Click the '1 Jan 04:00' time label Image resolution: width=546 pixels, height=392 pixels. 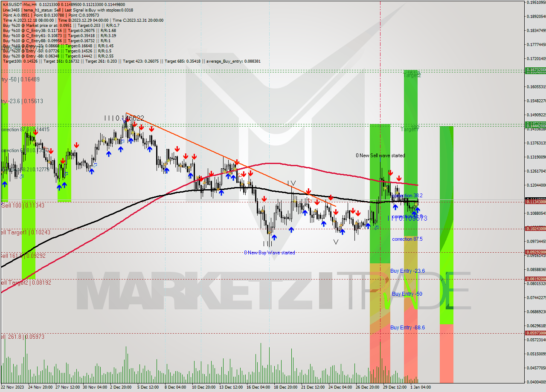[x=420, y=387]
